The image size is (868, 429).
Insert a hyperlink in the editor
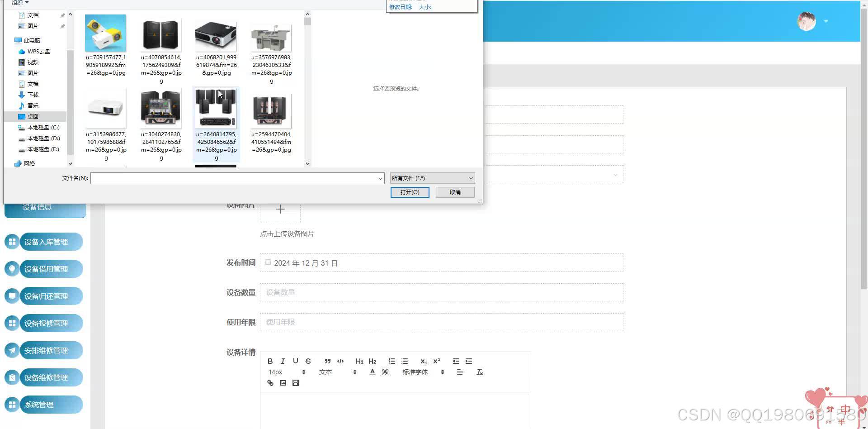[x=270, y=383]
